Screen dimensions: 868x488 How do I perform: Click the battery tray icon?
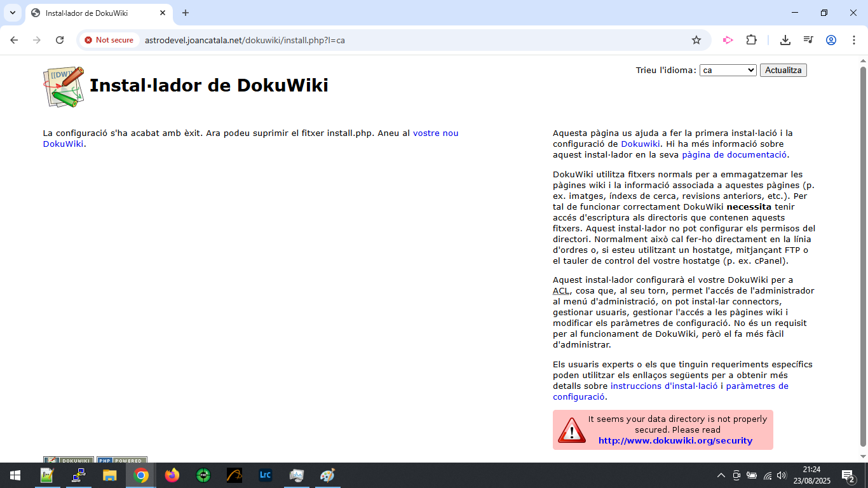coord(752,475)
